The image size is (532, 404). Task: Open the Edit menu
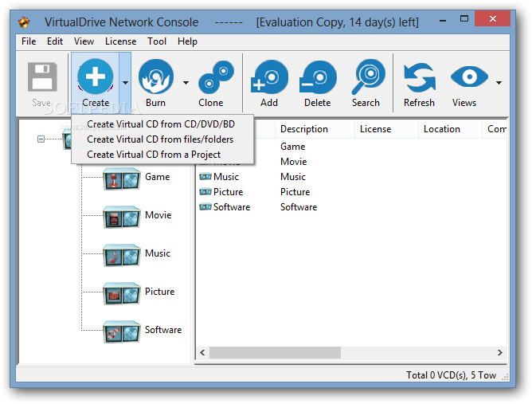pyautogui.click(x=55, y=41)
